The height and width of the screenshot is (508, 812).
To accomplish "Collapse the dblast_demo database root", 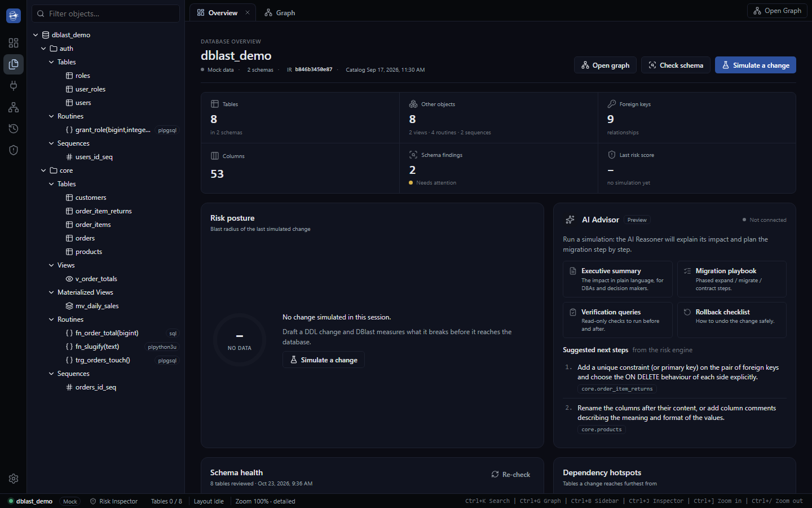I will pos(36,35).
